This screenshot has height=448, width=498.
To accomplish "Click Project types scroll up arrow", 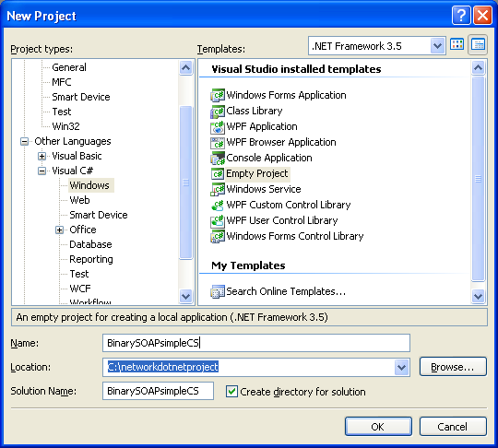I will [x=185, y=67].
